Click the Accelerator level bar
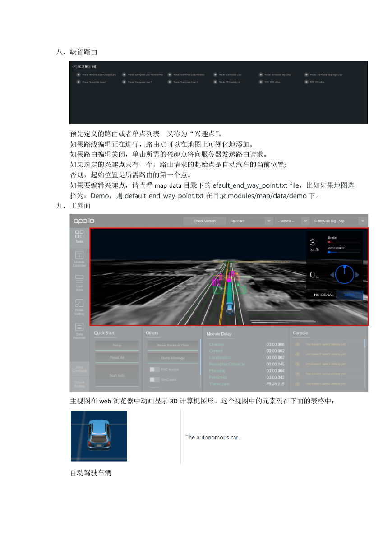392x554 pixels. [344, 252]
